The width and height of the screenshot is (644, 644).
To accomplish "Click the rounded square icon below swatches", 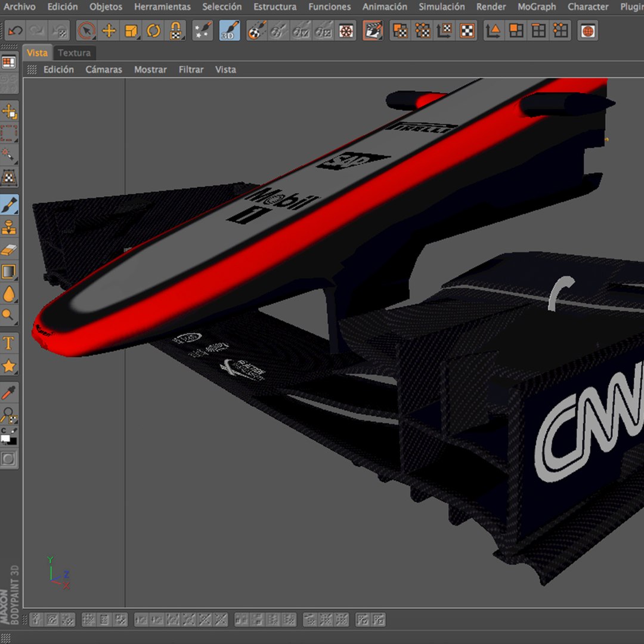I will pos(9,459).
